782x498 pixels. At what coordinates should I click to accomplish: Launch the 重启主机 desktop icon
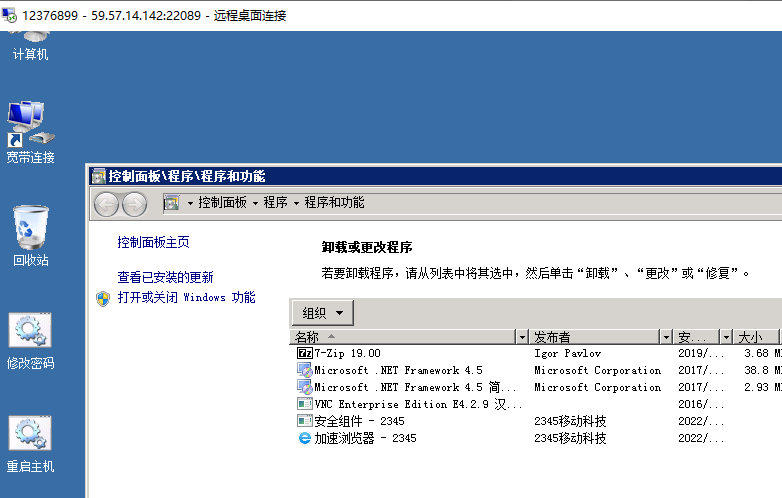point(30,444)
